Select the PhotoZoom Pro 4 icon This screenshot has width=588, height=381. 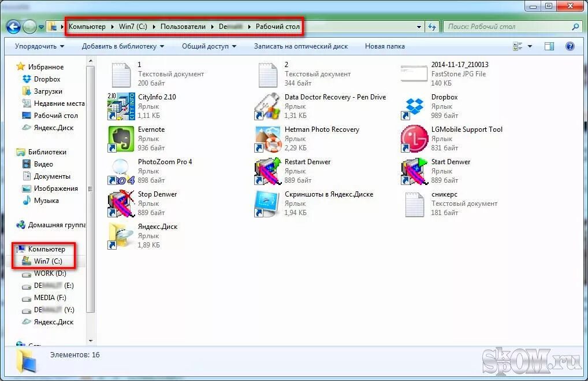coord(121,171)
